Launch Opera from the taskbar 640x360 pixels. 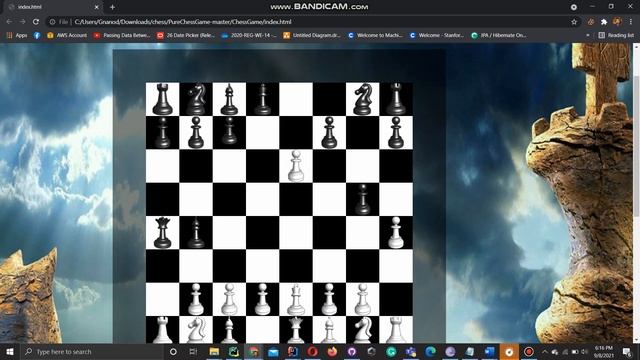[x=312, y=351]
